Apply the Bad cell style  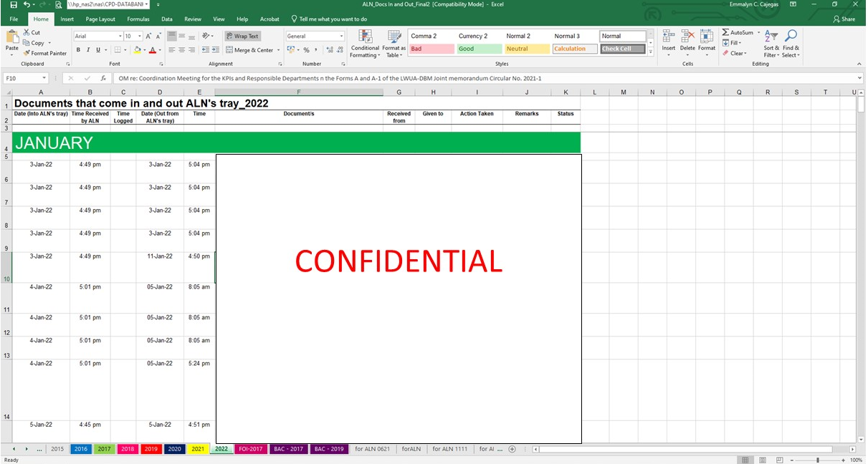pyautogui.click(x=431, y=49)
